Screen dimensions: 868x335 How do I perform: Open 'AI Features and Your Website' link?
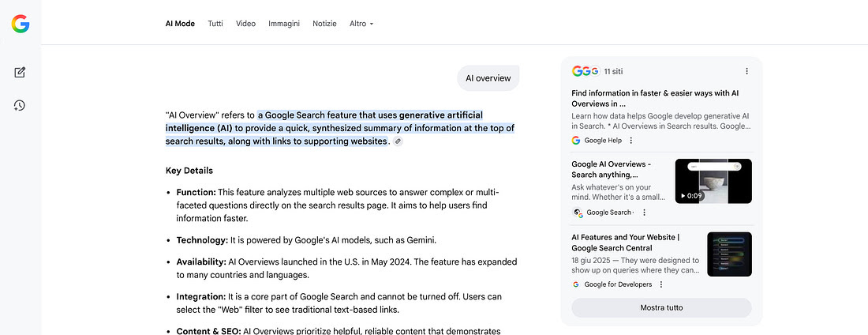tap(625, 242)
